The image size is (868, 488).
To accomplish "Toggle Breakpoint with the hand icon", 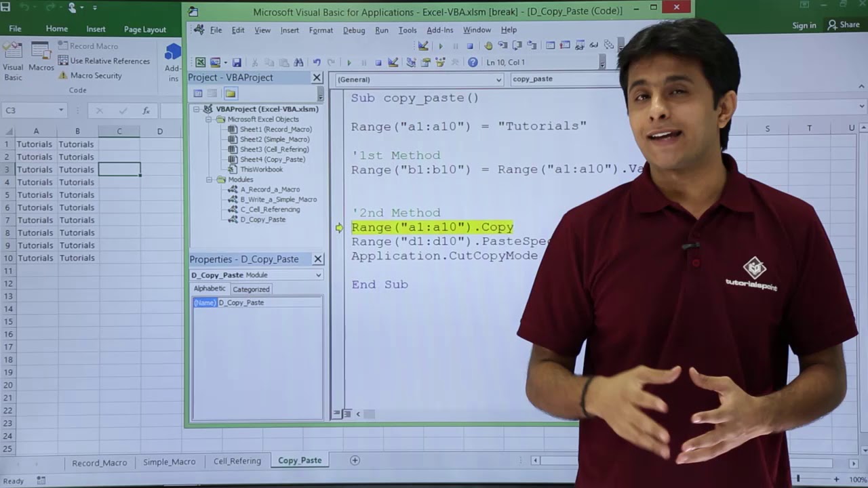I will (488, 46).
